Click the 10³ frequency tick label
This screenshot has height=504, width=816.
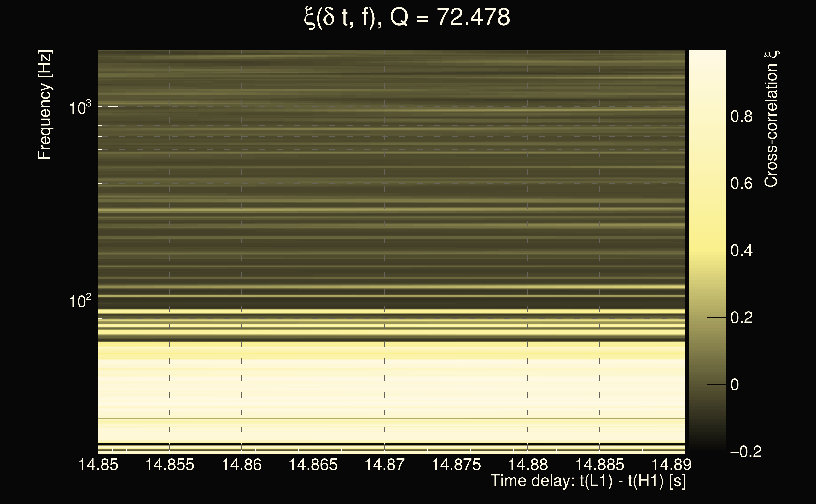80,108
